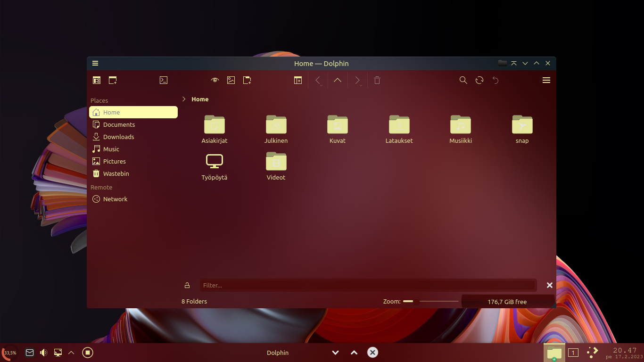This screenshot has height=362, width=644.
Task: Click the keep-above icon in the title bar
Action: [514, 63]
